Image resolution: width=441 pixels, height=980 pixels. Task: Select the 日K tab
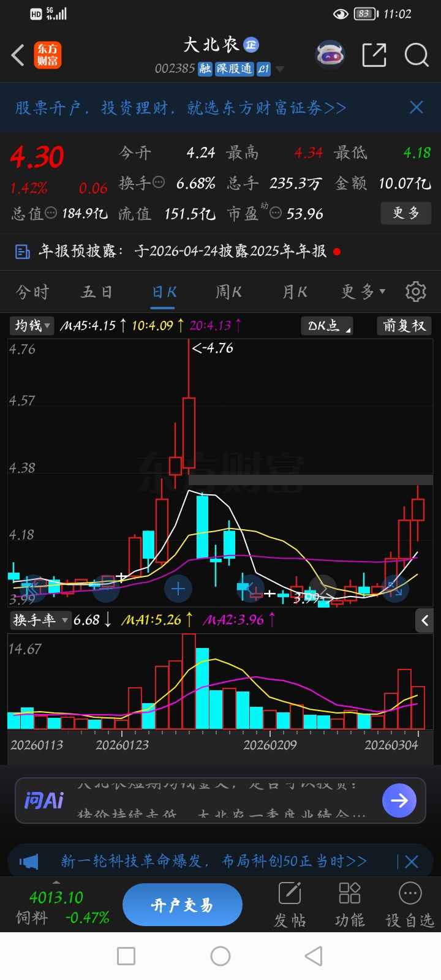click(164, 292)
